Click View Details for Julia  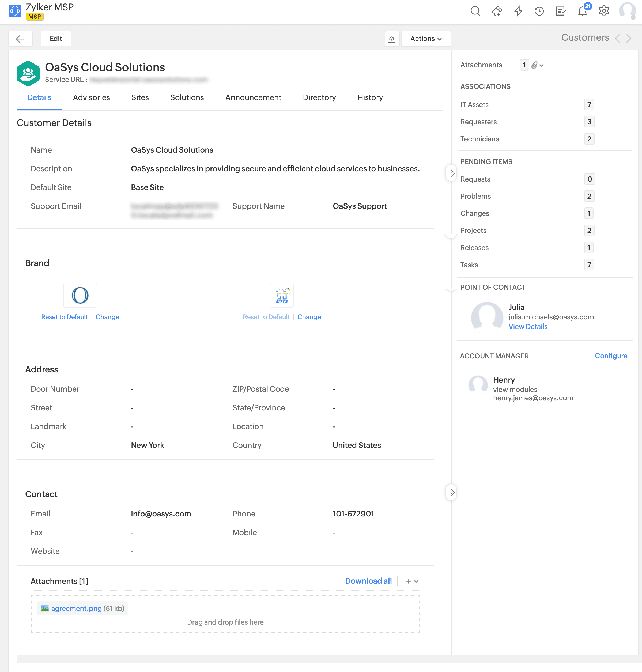point(528,326)
